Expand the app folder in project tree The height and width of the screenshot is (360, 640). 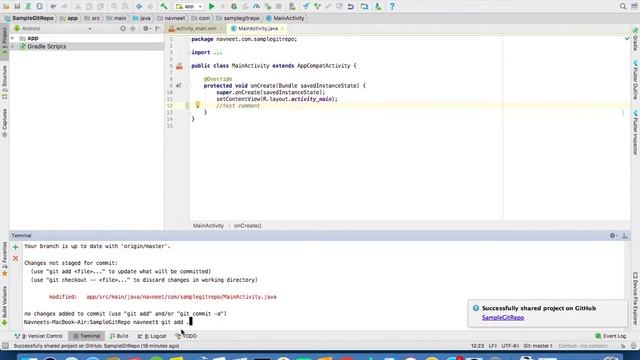click(x=13, y=38)
